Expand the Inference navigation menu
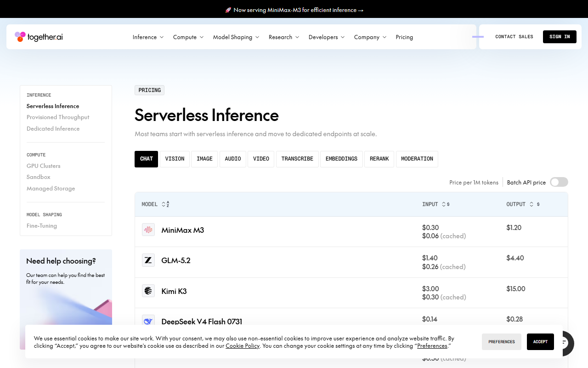The height and width of the screenshot is (368, 588). click(x=148, y=37)
